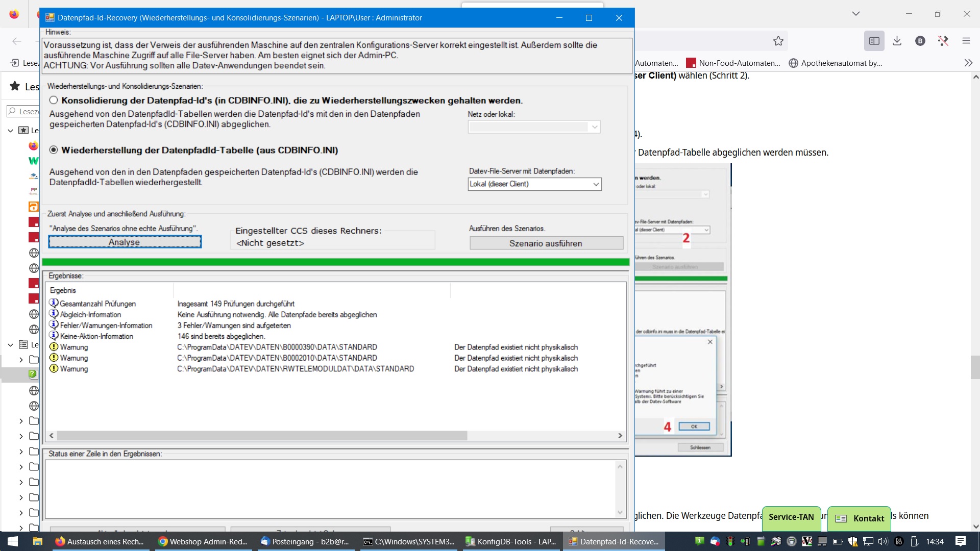This screenshot has width=980, height=551.
Task: Open the speaker volume tray icon
Action: (883, 541)
